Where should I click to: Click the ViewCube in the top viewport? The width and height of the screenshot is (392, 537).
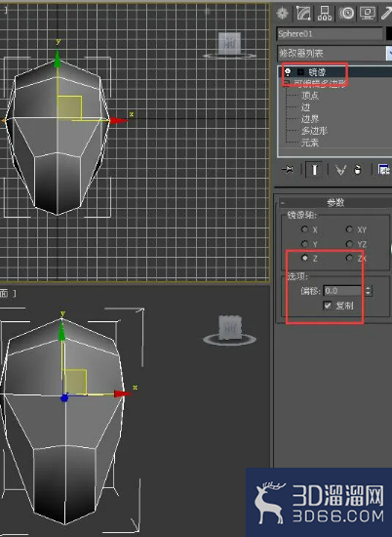coord(229,44)
